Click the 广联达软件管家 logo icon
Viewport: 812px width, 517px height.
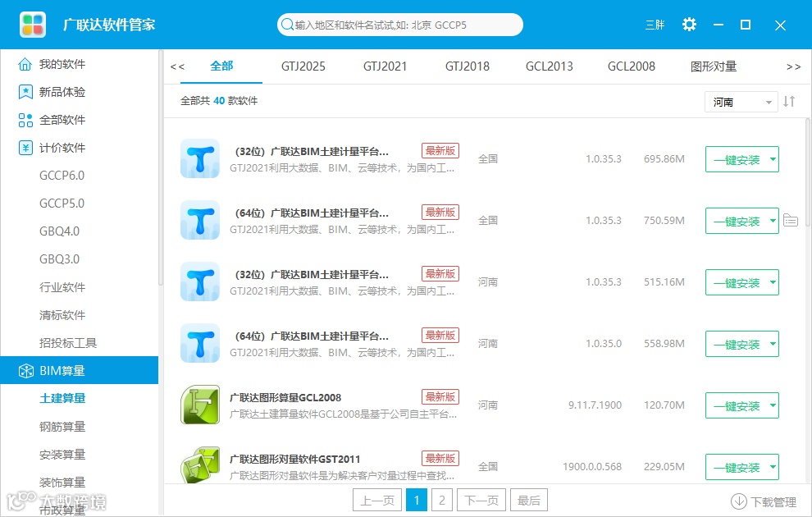pos(33,25)
